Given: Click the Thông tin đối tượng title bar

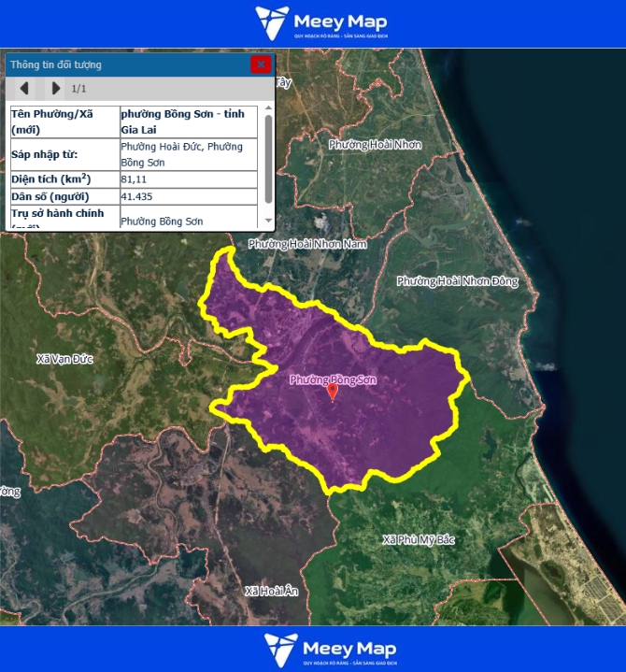Looking at the screenshot, I should point(121,64).
